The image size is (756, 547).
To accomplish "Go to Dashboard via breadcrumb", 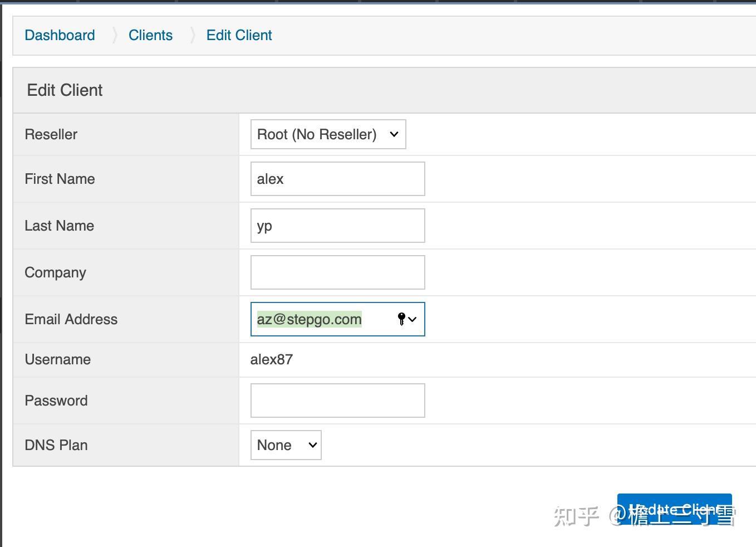I will point(60,35).
